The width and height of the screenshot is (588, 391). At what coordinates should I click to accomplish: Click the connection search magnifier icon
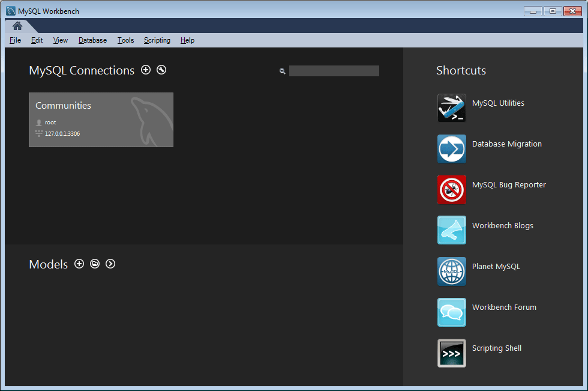283,71
